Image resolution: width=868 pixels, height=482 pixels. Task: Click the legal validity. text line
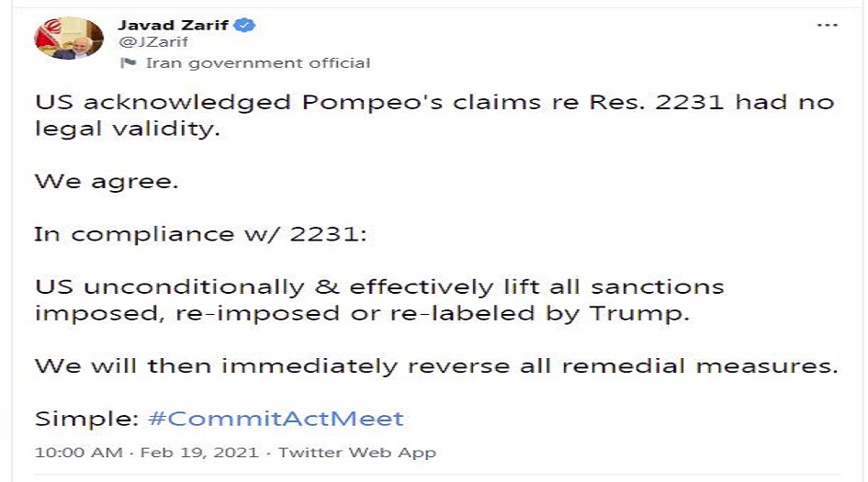[x=128, y=129]
